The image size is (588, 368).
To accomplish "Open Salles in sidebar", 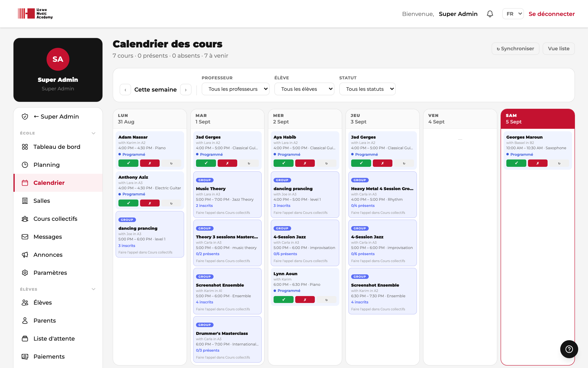I will 58,201.
